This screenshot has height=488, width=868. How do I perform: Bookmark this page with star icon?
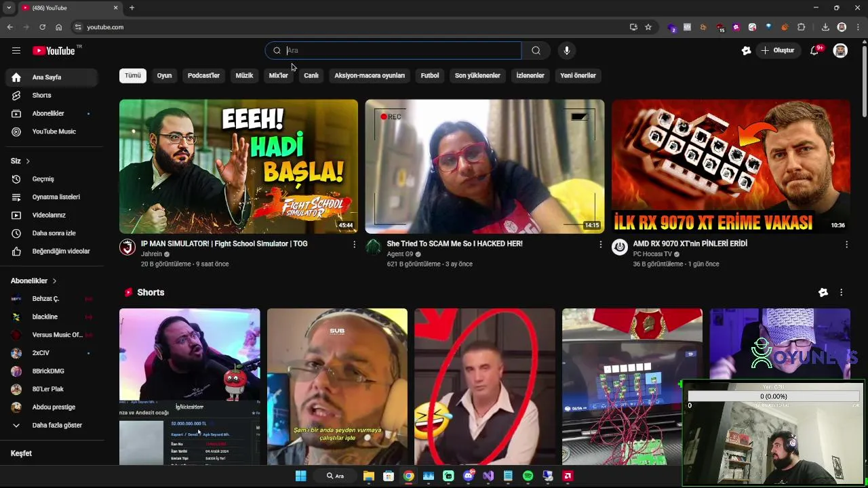(x=648, y=27)
